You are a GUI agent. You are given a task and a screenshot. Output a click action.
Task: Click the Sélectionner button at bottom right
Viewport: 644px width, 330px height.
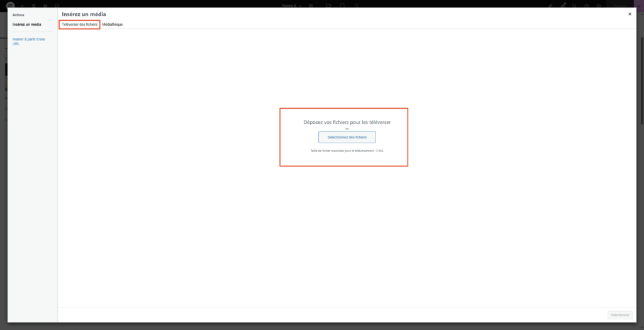coord(619,315)
